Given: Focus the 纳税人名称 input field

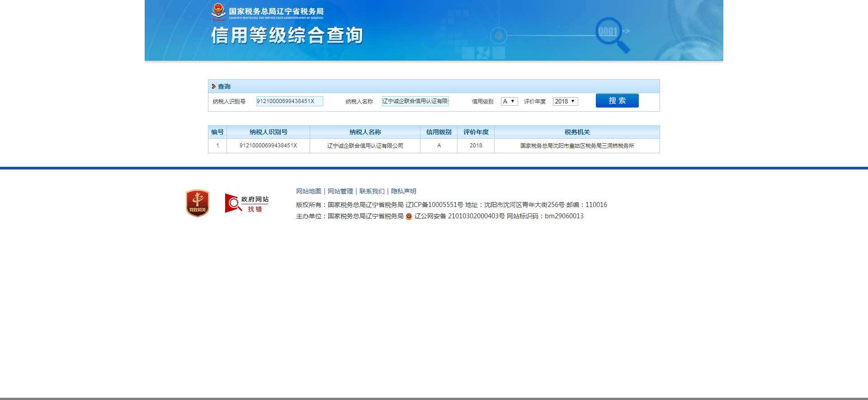Looking at the screenshot, I should pos(415,101).
